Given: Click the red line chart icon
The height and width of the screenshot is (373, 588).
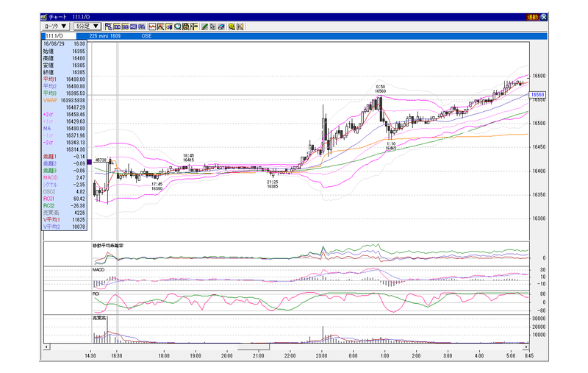Looking at the screenshot, I should click(x=152, y=26).
